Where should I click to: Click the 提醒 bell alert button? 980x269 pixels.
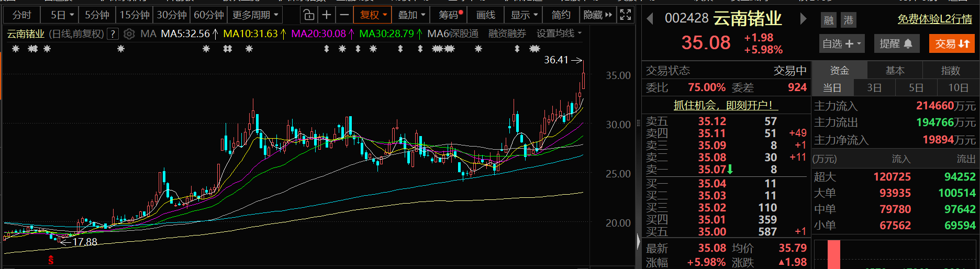point(896,44)
